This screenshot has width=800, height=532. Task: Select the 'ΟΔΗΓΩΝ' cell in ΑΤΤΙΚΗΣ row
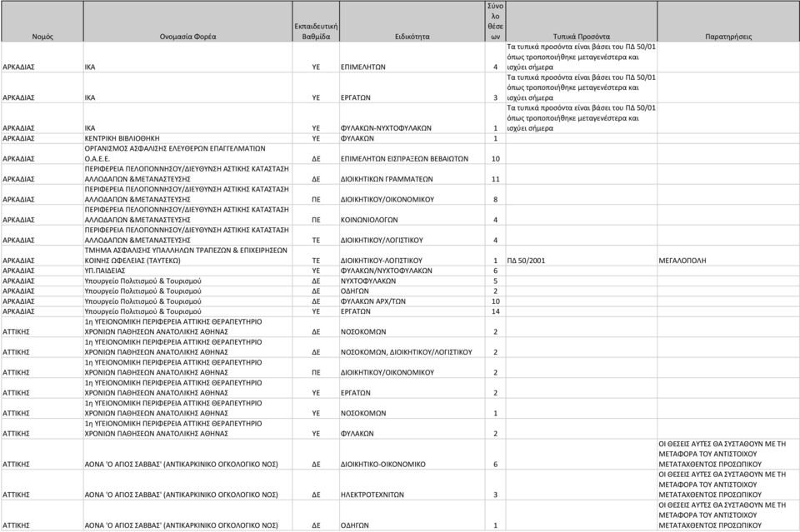412,515
